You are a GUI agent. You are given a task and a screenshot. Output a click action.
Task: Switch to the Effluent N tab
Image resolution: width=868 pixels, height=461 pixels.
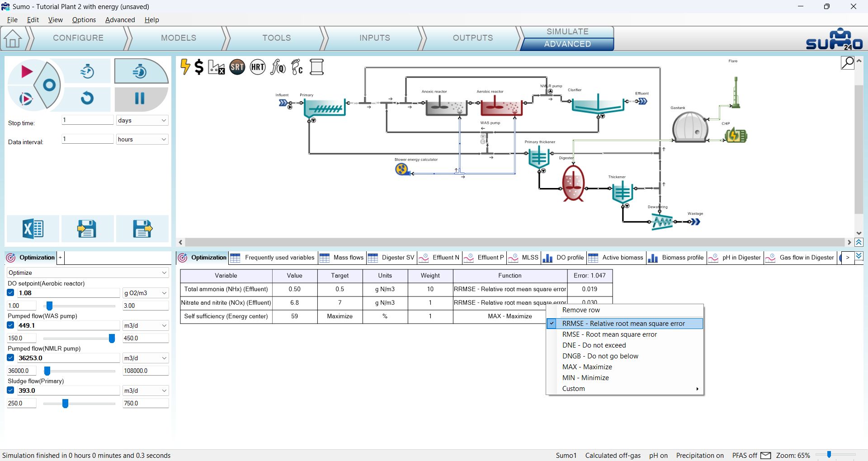pyautogui.click(x=439, y=258)
